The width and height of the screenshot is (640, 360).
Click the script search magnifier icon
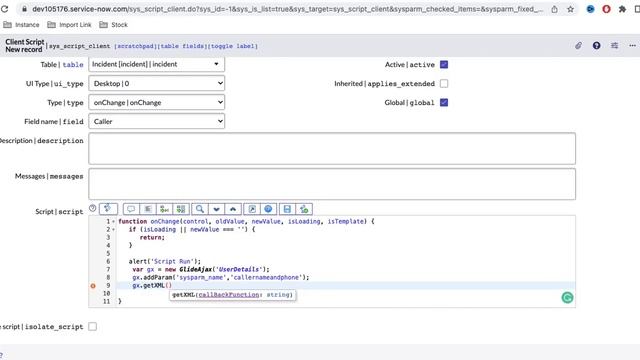pos(200,209)
